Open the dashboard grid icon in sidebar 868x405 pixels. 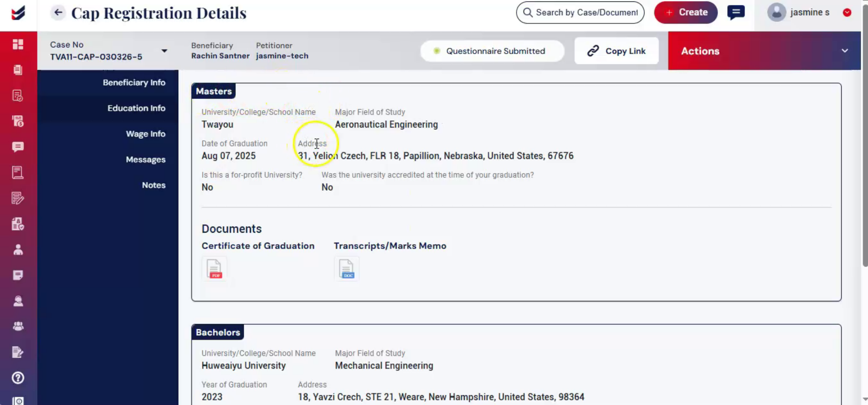pyautogui.click(x=18, y=44)
